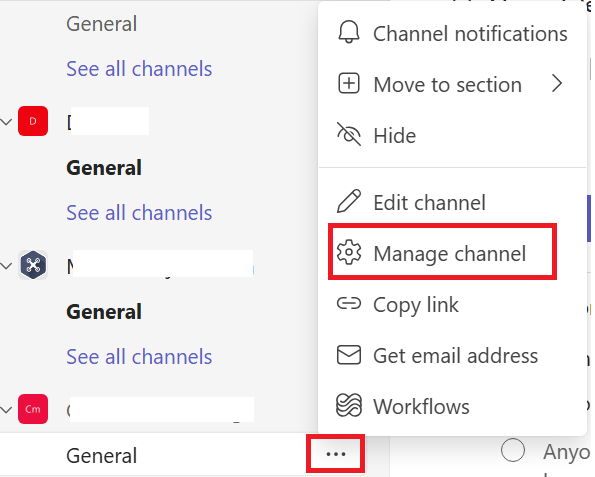The width and height of the screenshot is (595, 477).
Task: Expand the Move to section submenu arrow
Action: click(x=557, y=83)
